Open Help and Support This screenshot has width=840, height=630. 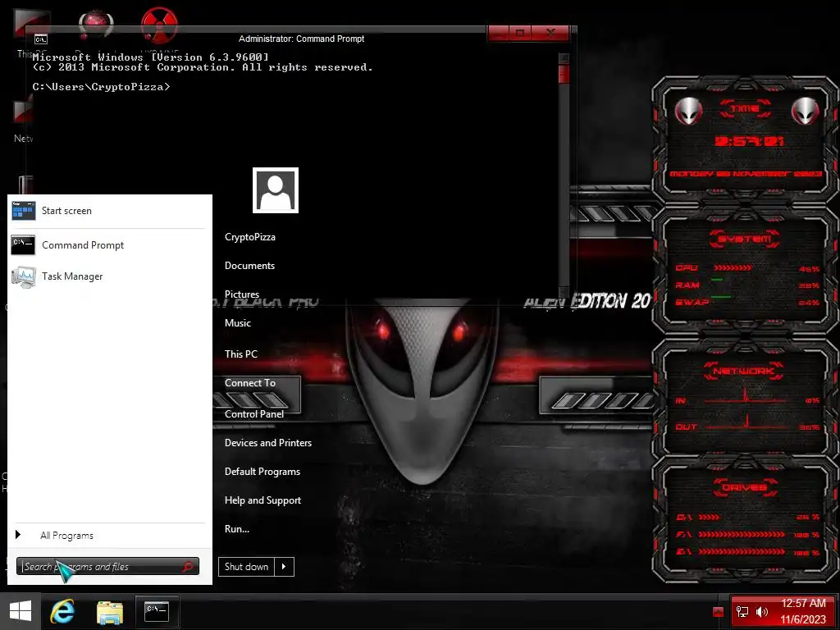262,500
